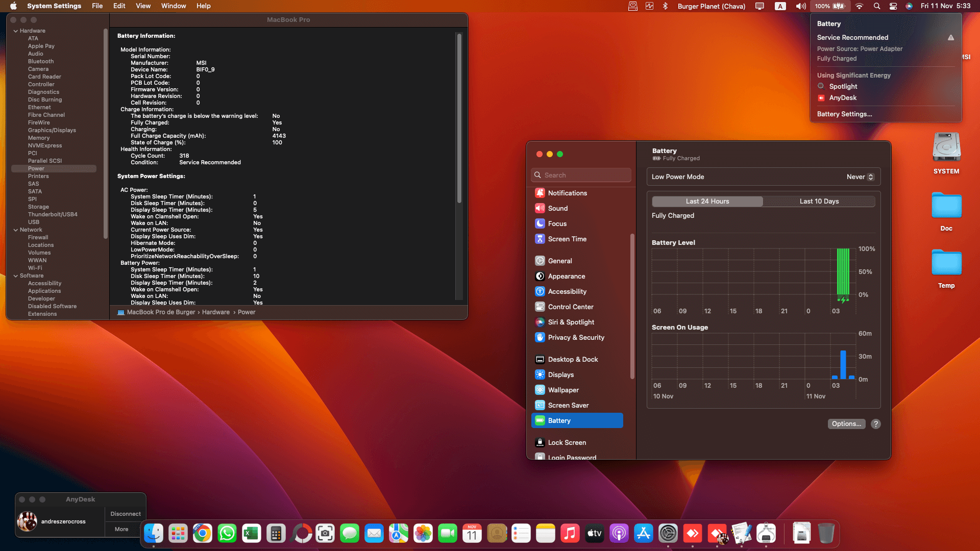Open Google Chrome from the Dock
This screenshot has height=551, width=980.
point(203,534)
